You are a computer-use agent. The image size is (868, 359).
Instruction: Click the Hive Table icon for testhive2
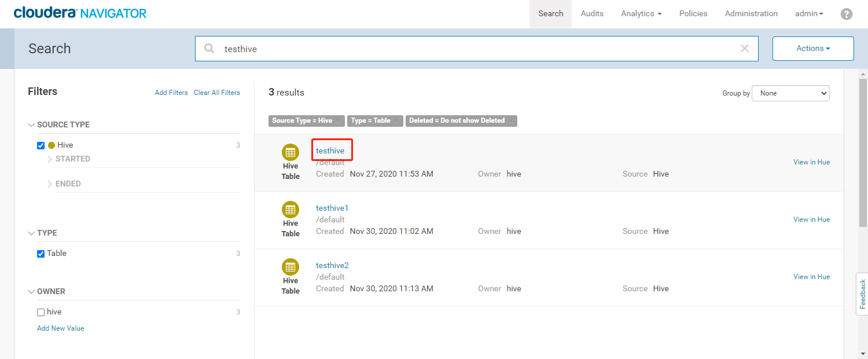pyautogui.click(x=290, y=267)
